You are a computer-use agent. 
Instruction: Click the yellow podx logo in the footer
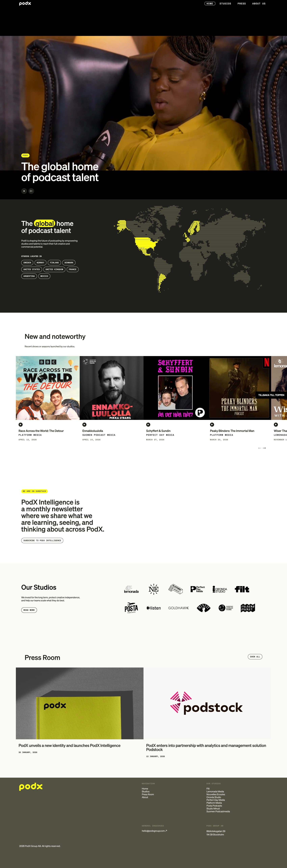31,787
